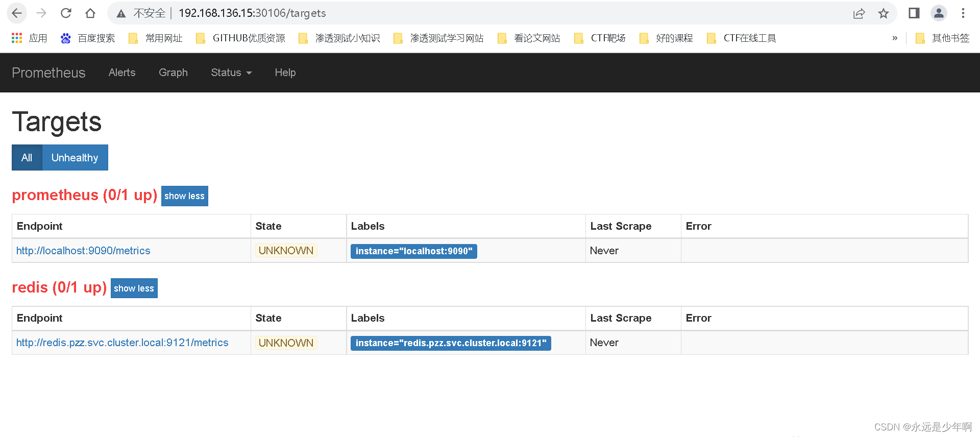The height and width of the screenshot is (437, 980).
Task: Select the All targets filter
Action: click(27, 157)
